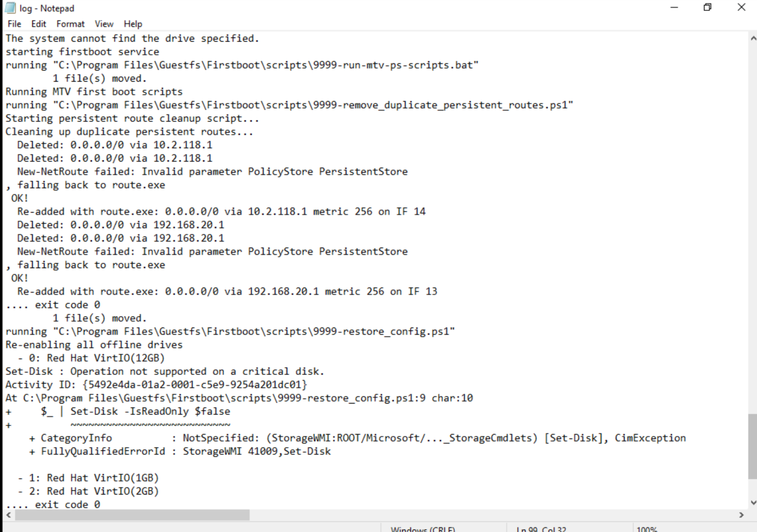Click the horizontal scrollbar thumb
This screenshot has width=757, height=532.
pos(132,515)
